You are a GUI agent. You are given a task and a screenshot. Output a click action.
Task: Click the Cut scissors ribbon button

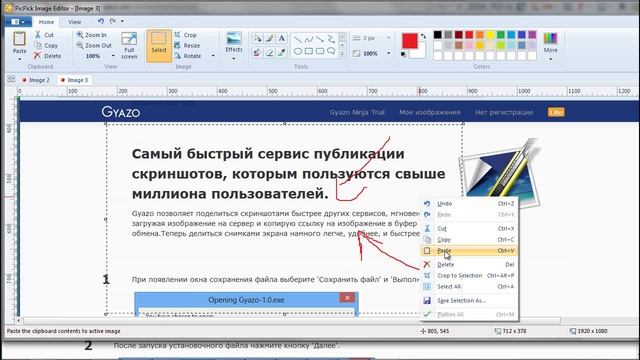44,35
